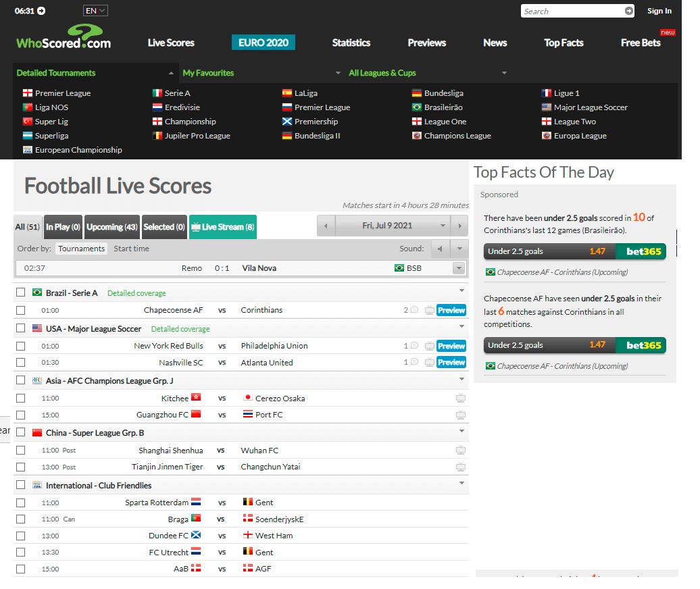Image resolution: width=700 pixels, height=589 pixels.
Task: Tick the AFC Champions League Grp. J checkbox
Action: pos(20,380)
